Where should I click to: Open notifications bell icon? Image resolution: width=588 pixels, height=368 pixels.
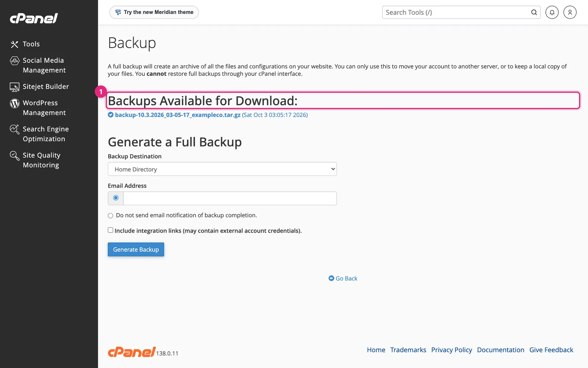552,12
